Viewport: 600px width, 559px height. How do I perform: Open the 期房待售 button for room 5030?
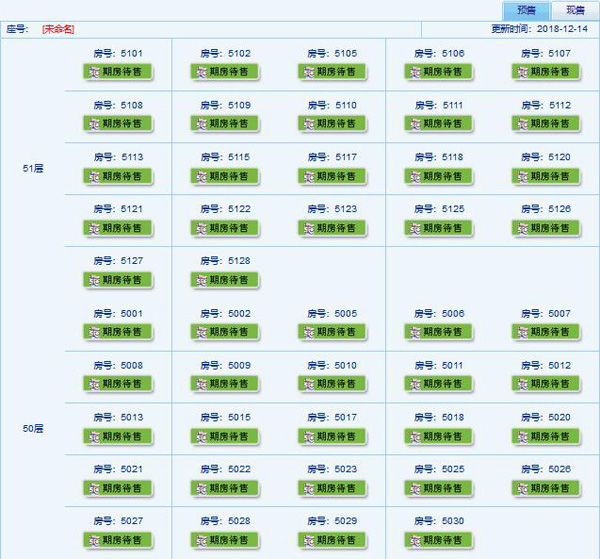[x=439, y=540]
